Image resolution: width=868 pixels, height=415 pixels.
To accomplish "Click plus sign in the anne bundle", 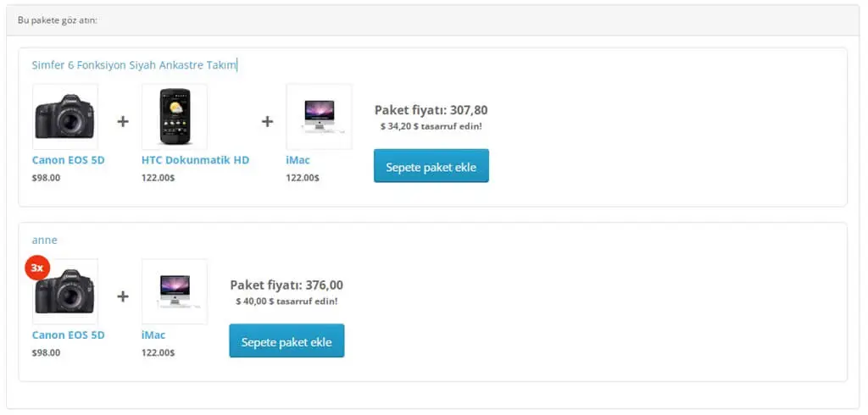I will (x=123, y=296).
